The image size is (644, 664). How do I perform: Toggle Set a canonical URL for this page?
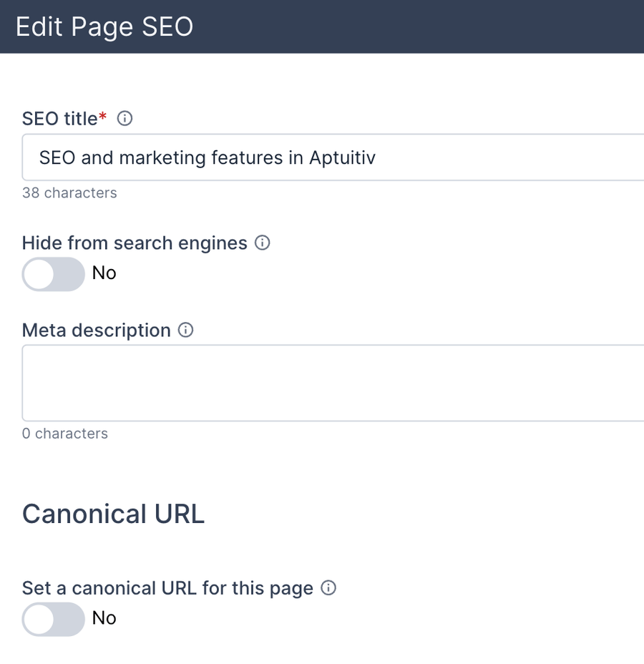pos(53,619)
